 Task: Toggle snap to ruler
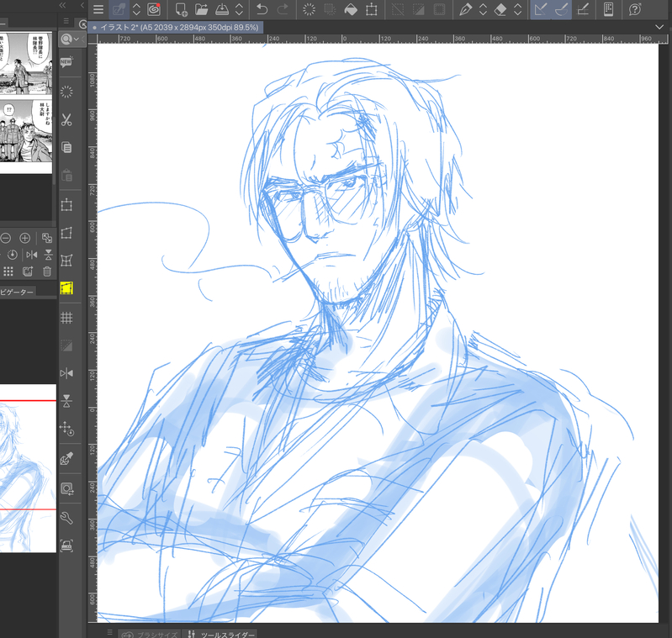(x=541, y=9)
